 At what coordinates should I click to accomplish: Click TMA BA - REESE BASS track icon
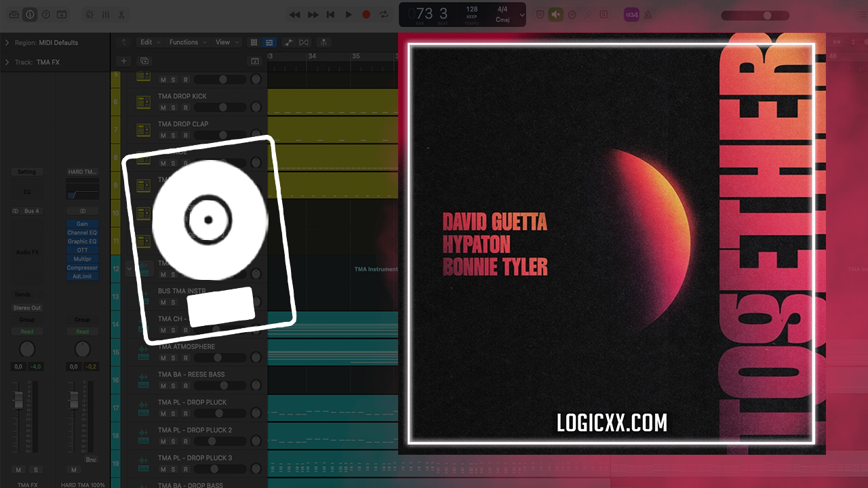point(143,380)
